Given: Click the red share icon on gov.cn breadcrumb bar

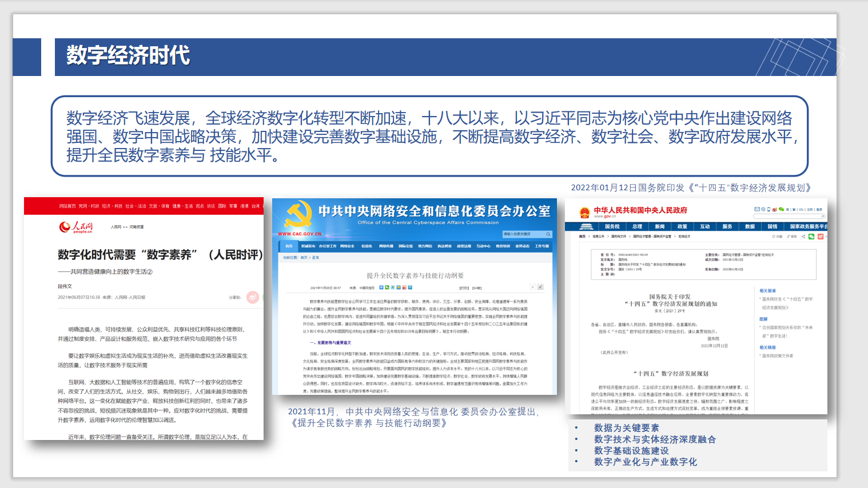Looking at the screenshot, I should (x=821, y=237).
